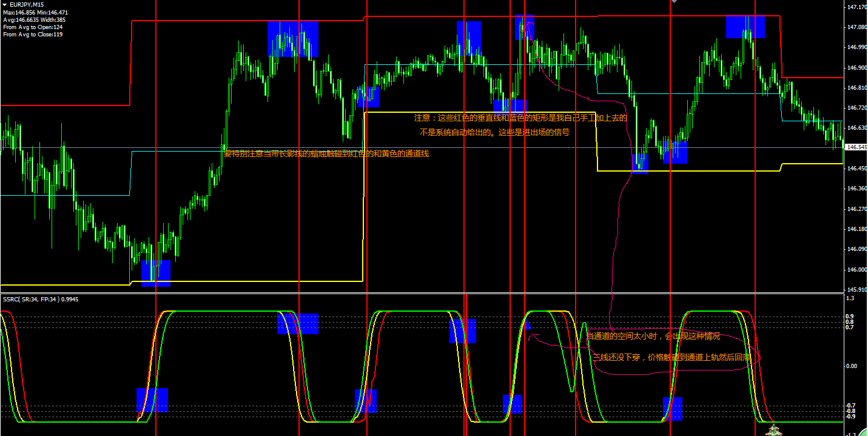Select the annotation 三线还没下穿 in indicator pane
The height and width of the screenshot is (436, 868).
[x=671, y=358]
